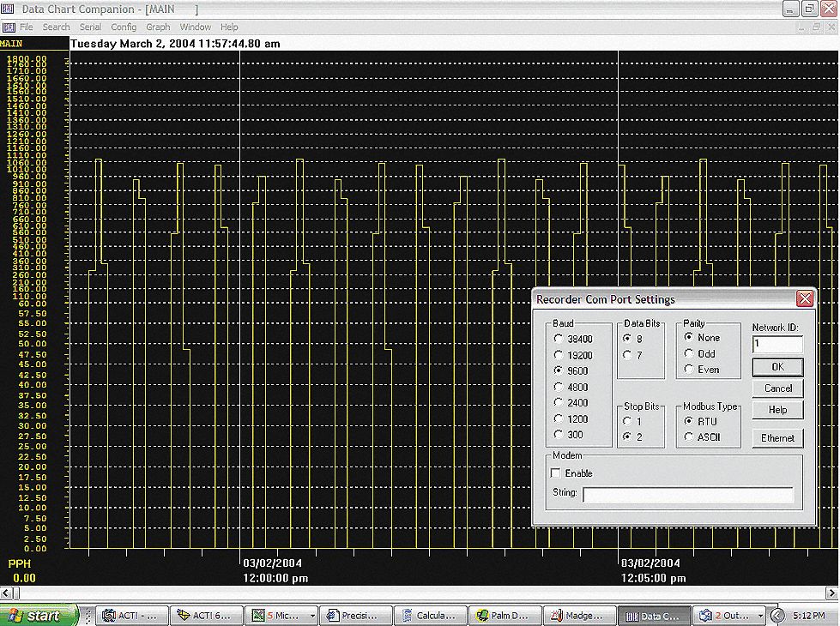Open Ethernet settings button
Viewport: 840px width, 626px height.
click(777, 438)
